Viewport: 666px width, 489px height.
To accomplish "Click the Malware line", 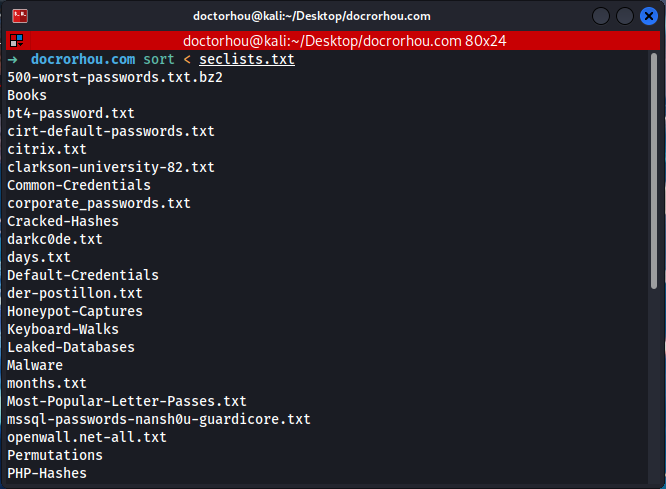I will click(35, 365).
